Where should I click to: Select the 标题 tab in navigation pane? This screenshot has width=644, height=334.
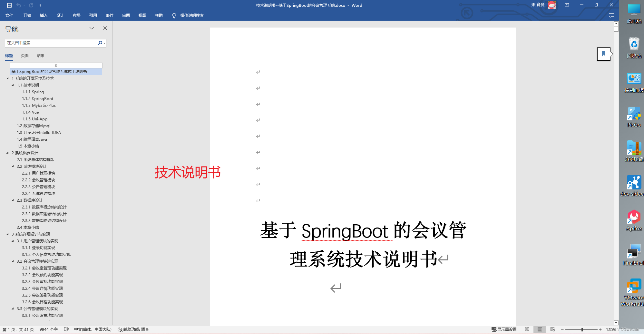tap(9, 56)
